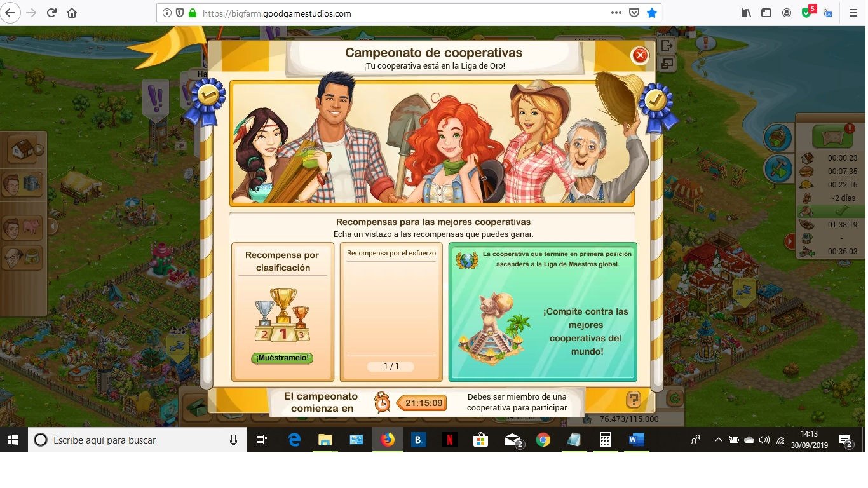Click the rowboat timer row 01:38:19
The height and width of the screenshot is (488, 868).
pos(831,225)
